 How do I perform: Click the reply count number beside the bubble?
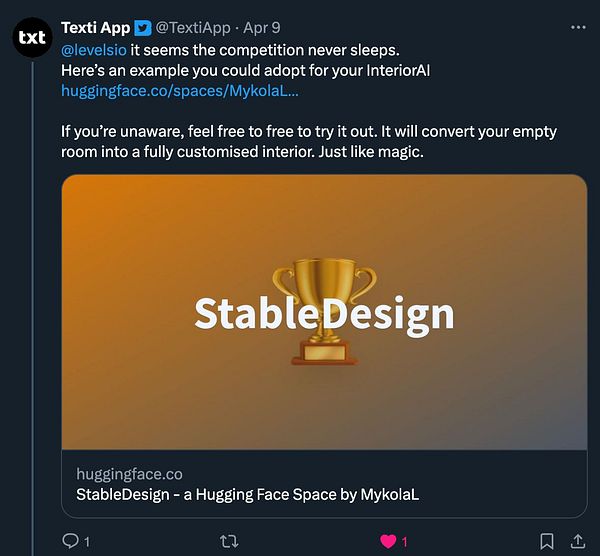pyautogui.click(x=87, y=541)
